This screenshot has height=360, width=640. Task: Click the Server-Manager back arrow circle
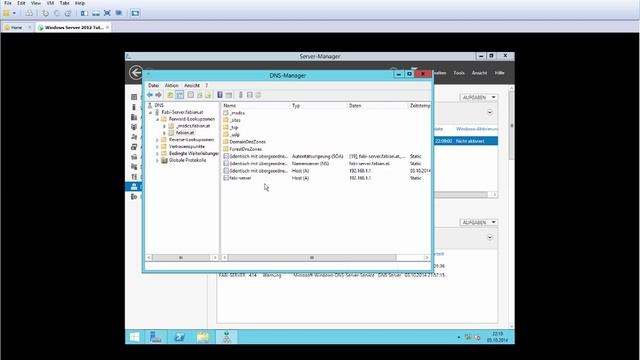(x=136, y=73)
